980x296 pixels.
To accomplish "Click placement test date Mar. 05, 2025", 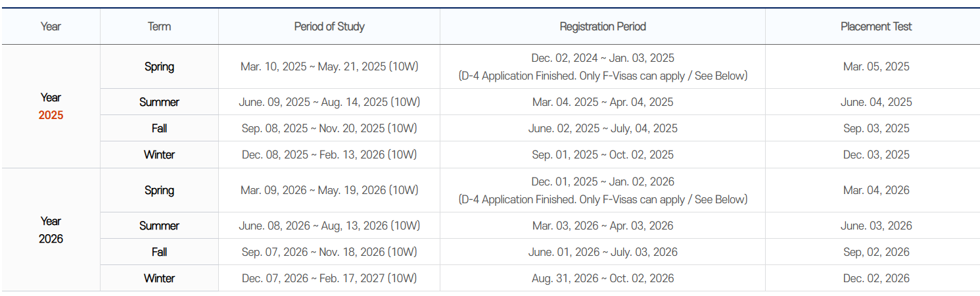I will pos(876,66).
